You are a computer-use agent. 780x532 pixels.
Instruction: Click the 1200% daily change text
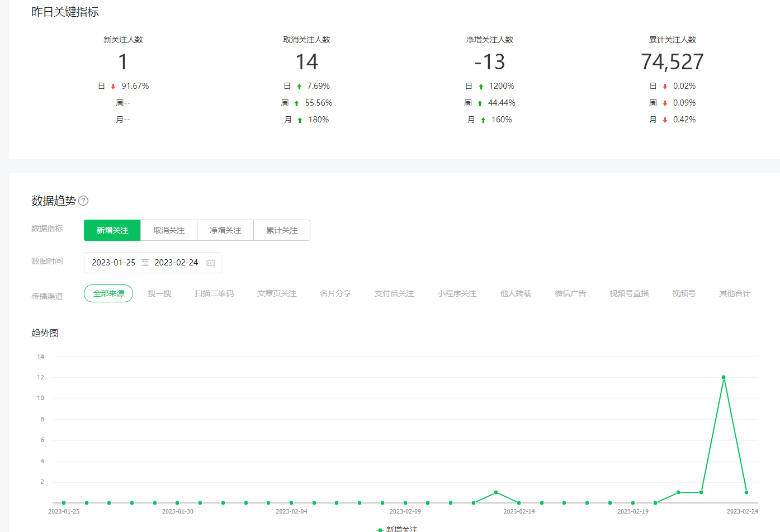point(502,86)
